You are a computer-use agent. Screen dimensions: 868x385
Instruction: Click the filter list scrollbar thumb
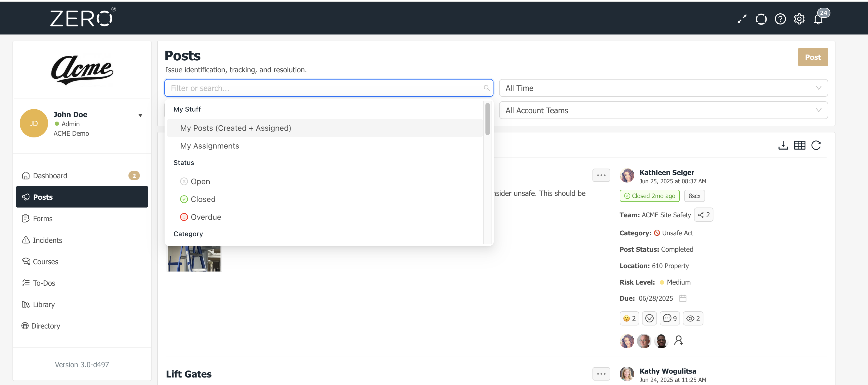487,119
